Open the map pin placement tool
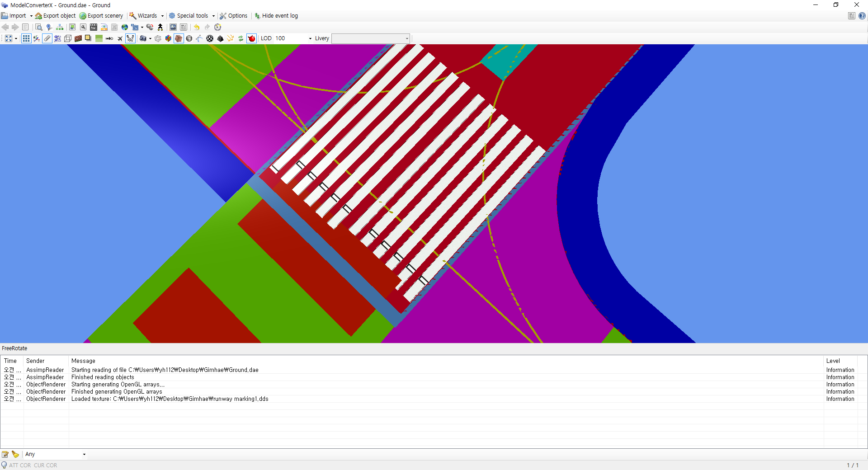Viewport: 868px width, 470px height. [x=49, y=27]
